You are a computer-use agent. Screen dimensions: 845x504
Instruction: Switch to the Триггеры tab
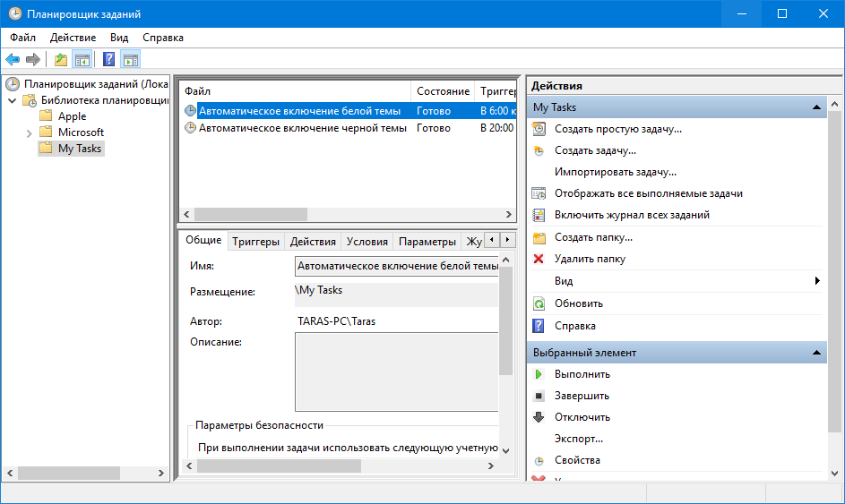[256, 242]
